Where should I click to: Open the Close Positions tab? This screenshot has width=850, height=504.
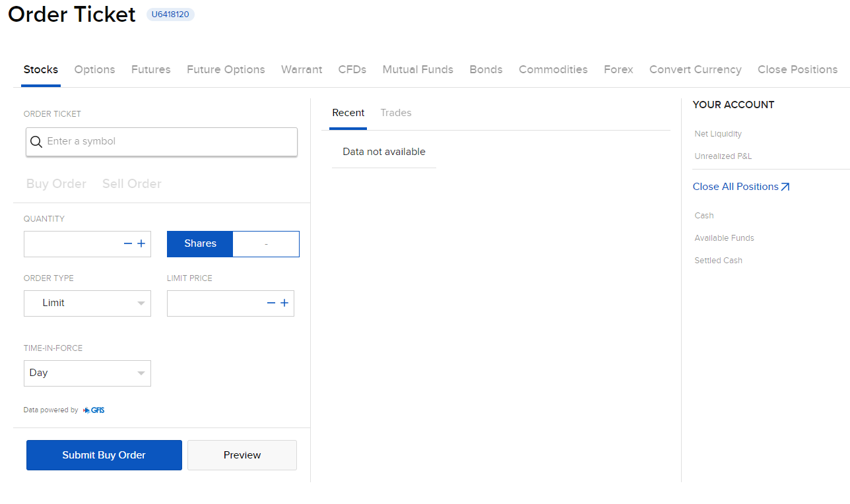coord(798,69)
